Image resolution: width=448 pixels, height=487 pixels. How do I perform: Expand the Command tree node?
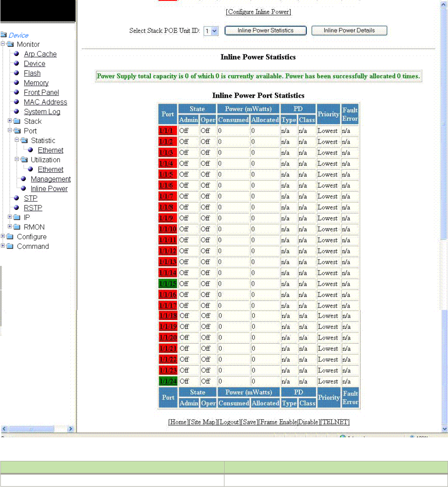pyautogui.click(x=3, y=246)
